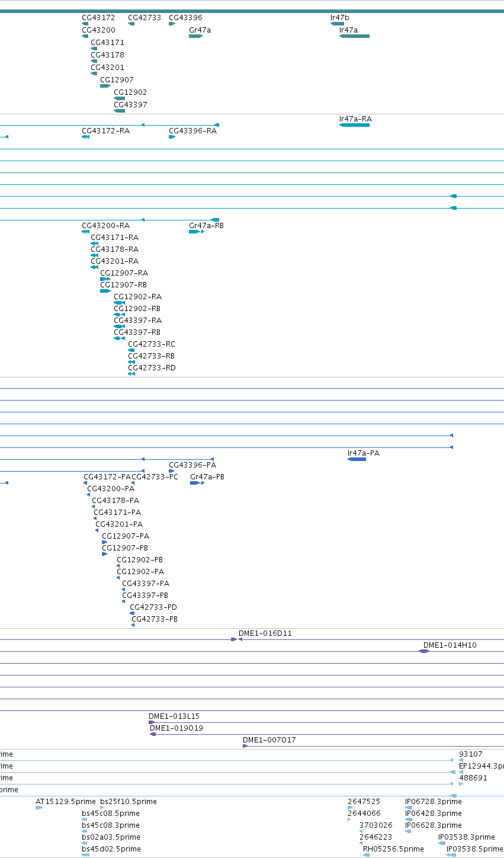This screenshot has height=858, width=504.
Task: Click protein label CG12907-PB
Action: coord(125,548)
